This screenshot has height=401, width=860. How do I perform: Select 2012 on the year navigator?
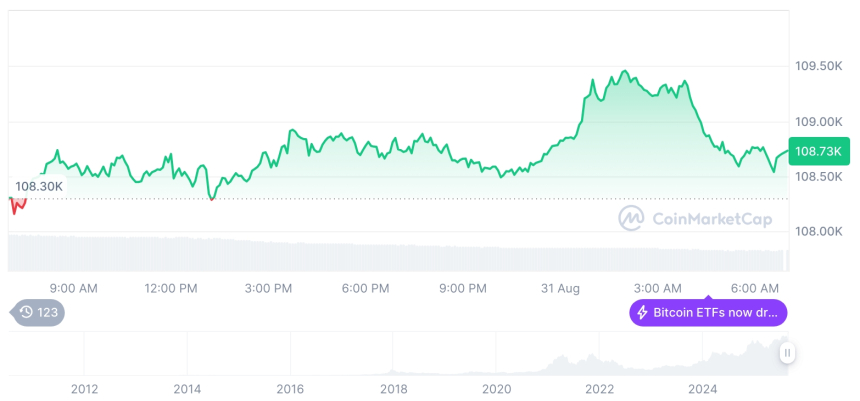point(84,389)
